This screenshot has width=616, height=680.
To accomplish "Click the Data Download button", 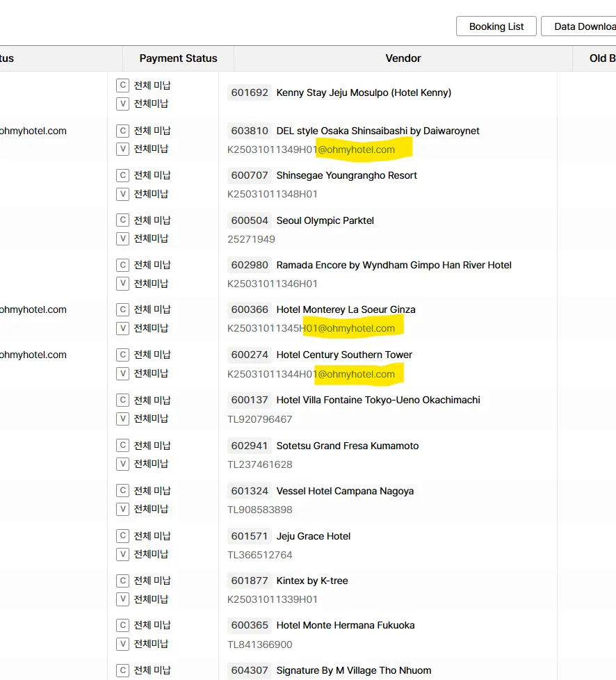I will (578, 26).
